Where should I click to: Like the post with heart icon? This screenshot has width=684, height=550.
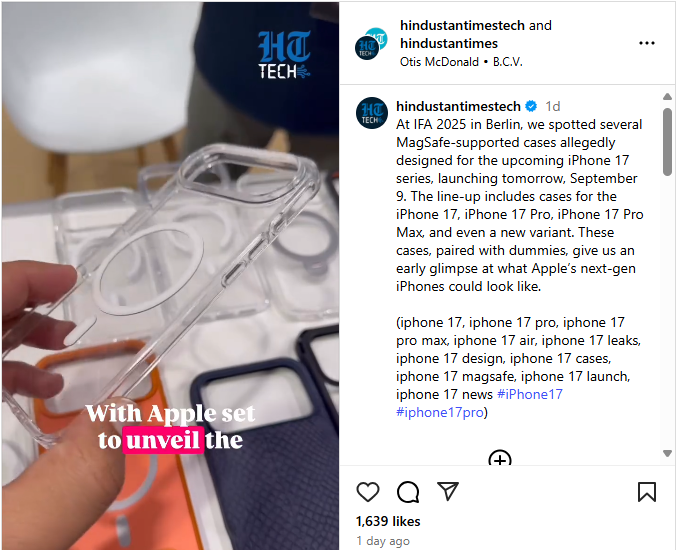368,492
